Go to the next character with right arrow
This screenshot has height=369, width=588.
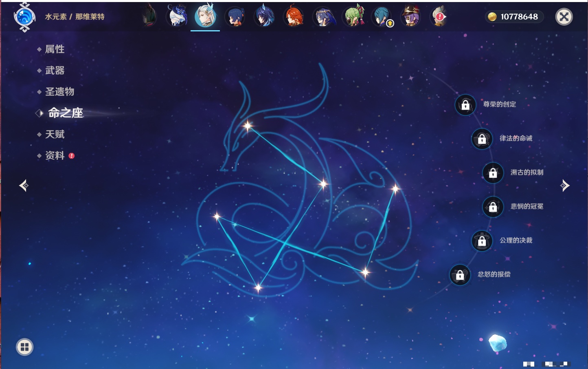[x=565, y=186]
